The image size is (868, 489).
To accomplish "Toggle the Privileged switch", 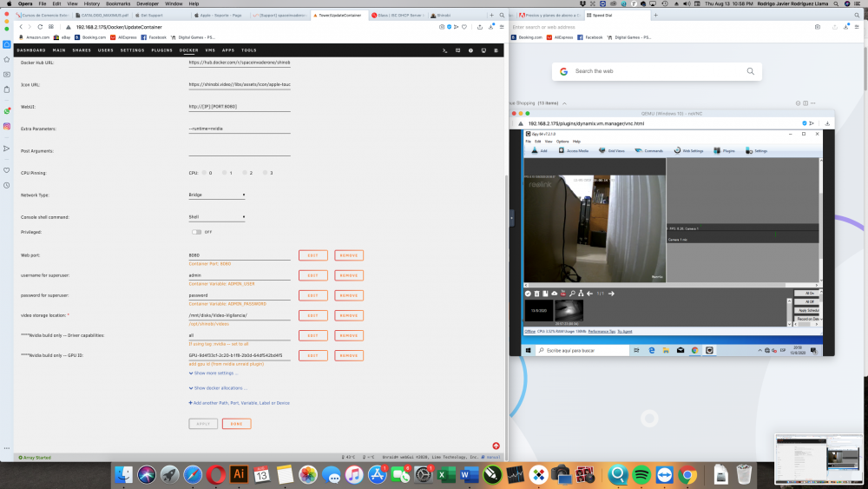I will [x=196, y=232].
